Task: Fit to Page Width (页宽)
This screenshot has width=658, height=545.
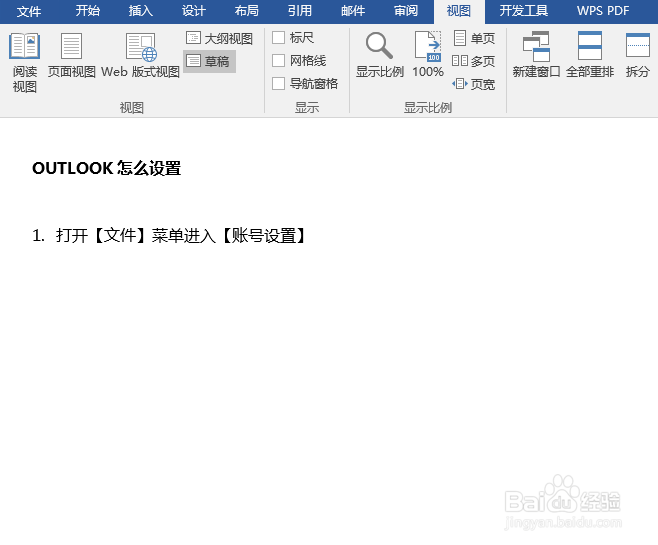Action: (474, 84)
